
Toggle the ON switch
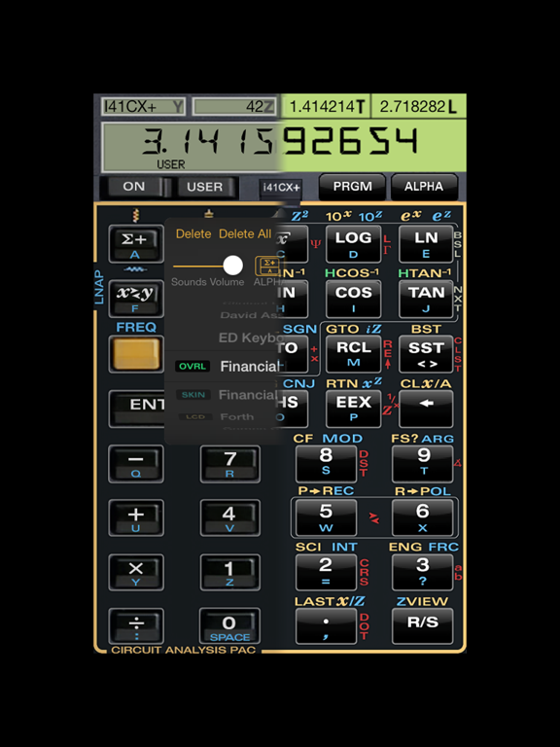coord(134,187)
